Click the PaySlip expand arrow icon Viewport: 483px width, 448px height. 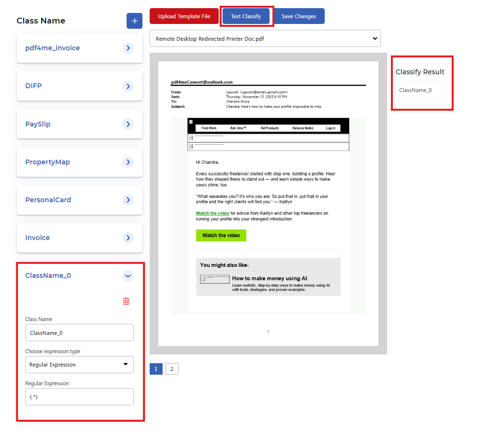pos(128,124)
